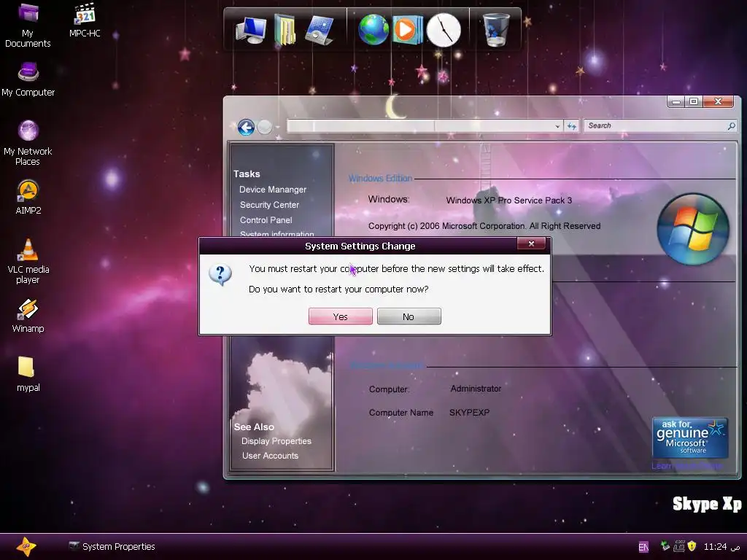Confirm restart by clicking Yes
The width and height of the screenshot is (747, 560).
point(341,316)
